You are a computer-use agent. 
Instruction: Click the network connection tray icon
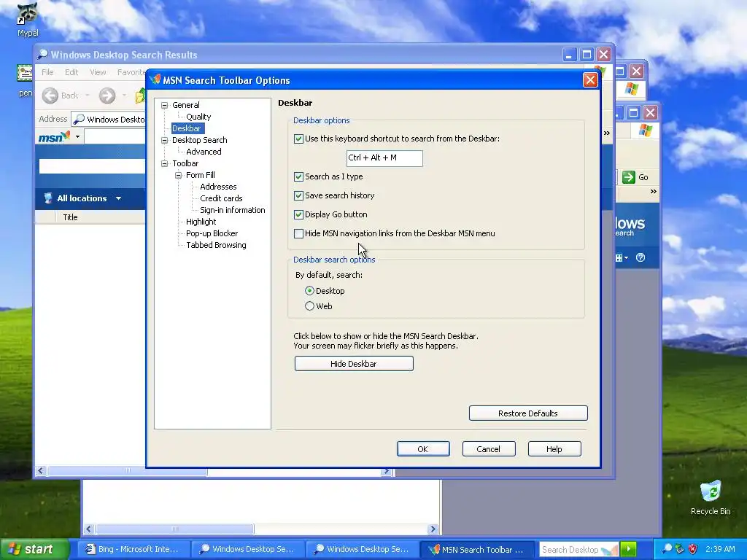pyautogui.click(x=680, y=549)
